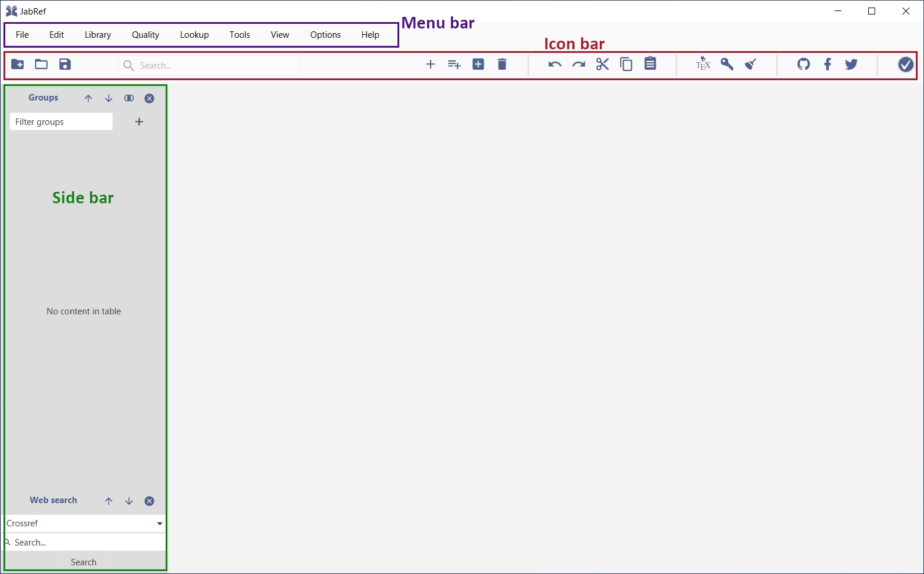Click the Groups panel title
Viewport: 924px width, 574px height.
tap(44, 98)
